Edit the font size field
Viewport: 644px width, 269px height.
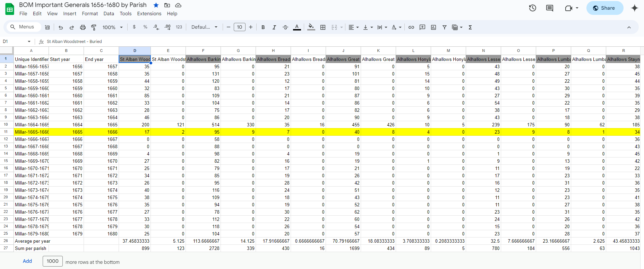coord(240,27)
